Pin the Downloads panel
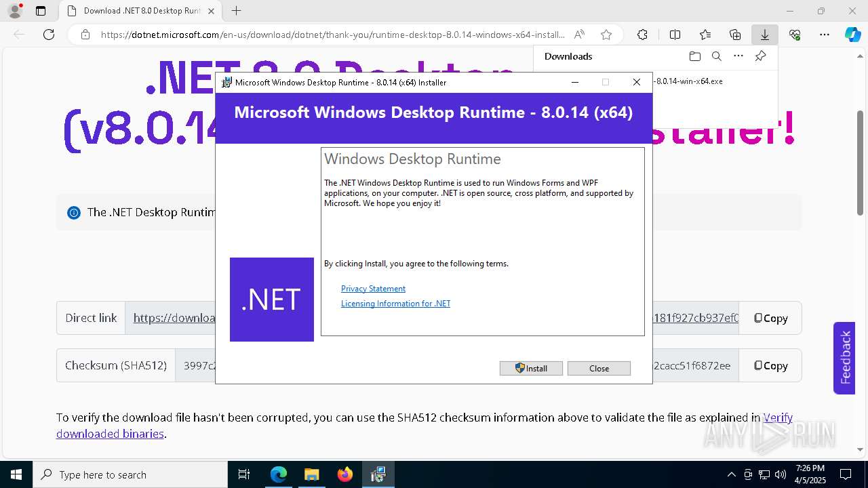The width and height of the screenshot is (868, 488). point(761,56)
